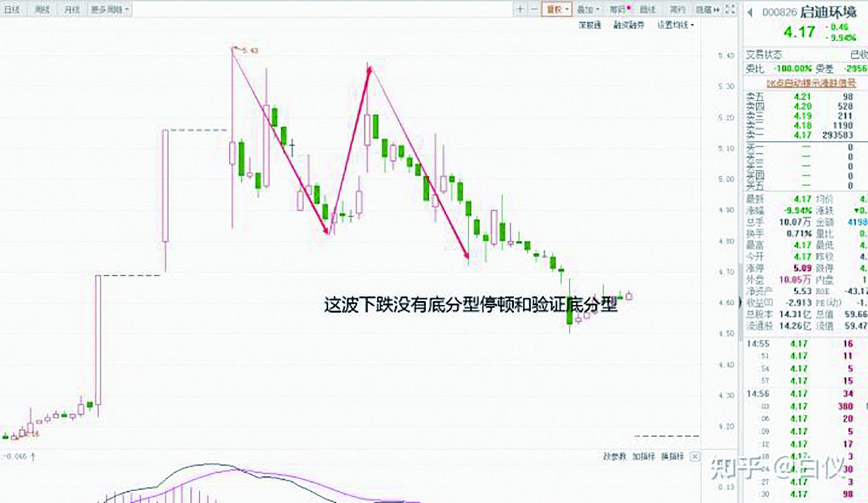Toggle the 深股通 marker
Screen dimensions: 868x503
point(590,25)
